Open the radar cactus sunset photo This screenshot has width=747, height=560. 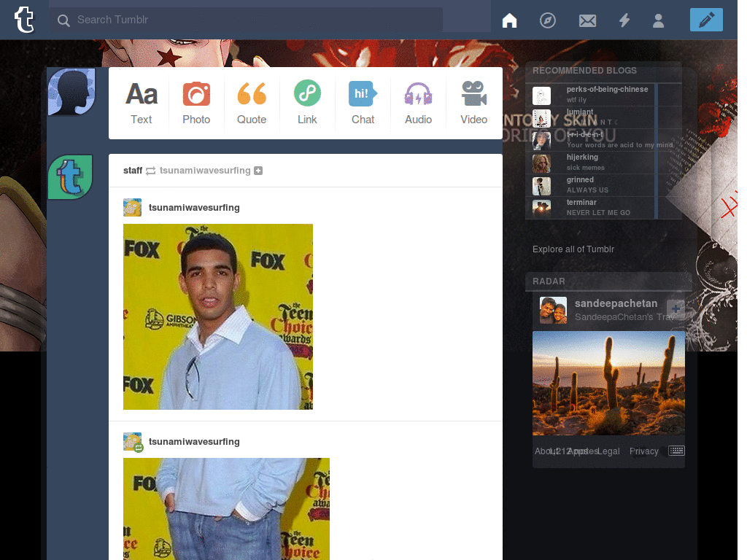click(x=608, y=384)
